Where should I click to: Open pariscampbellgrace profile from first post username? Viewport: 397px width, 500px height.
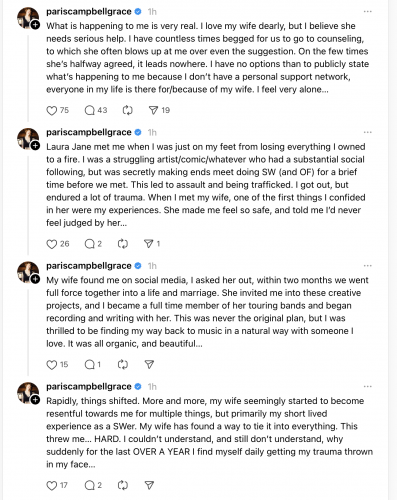(x=89, y=12)
